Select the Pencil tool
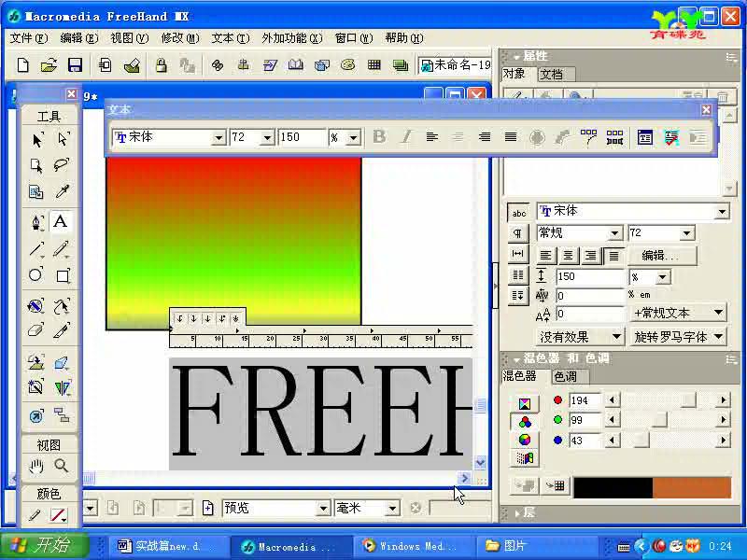The image size is (747, 560). [x=62, y=248]
